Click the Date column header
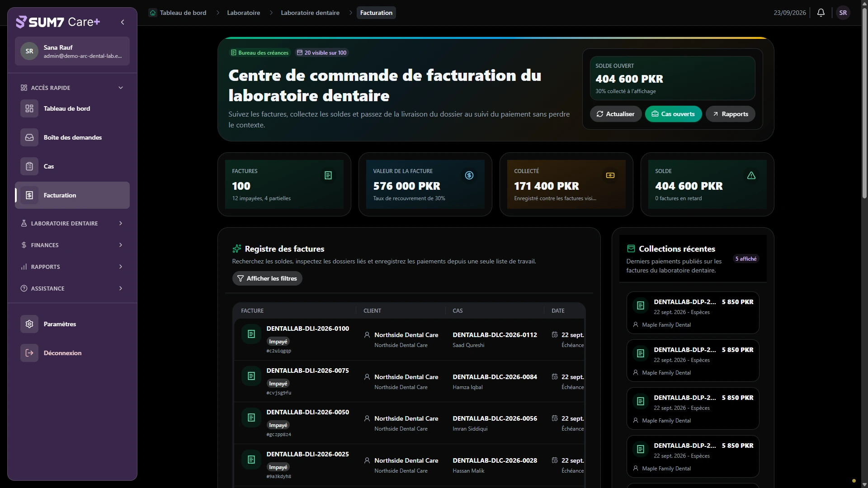868x488 pixels. [558, 311]
